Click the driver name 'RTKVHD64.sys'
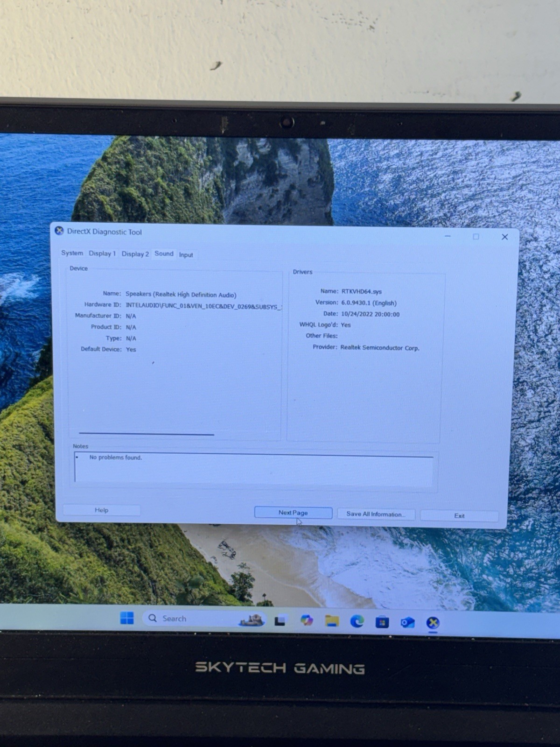 [x=362, y=291]
